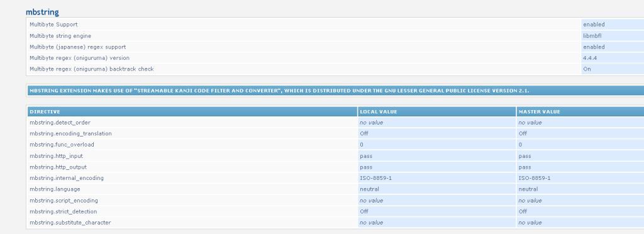Image resolution: width=644 pixels, height=234 pixels.
Task: Click local pass value of mbstring.http_output
Action: pyautogui.click(x=366, y=167)
